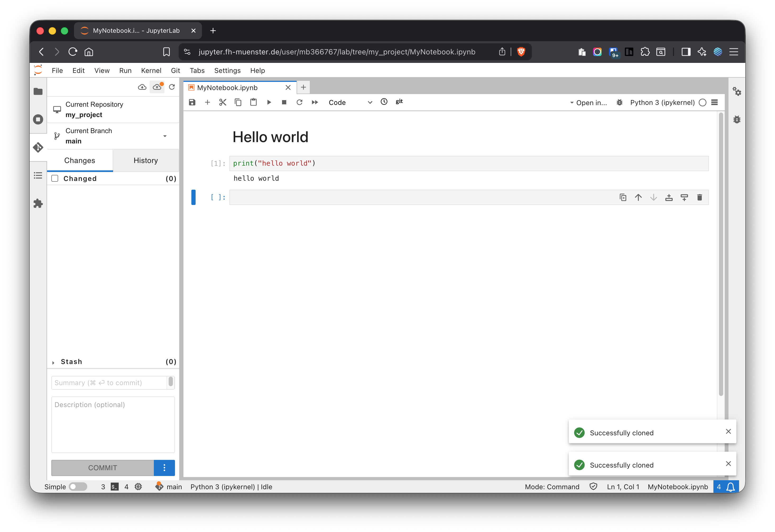
Task: Open the Current Branch main dropdown
Action: click(165, 136)
